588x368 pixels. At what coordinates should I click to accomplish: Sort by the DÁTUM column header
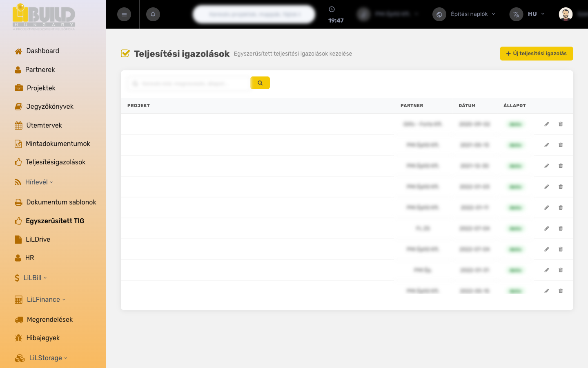[467, 105]
